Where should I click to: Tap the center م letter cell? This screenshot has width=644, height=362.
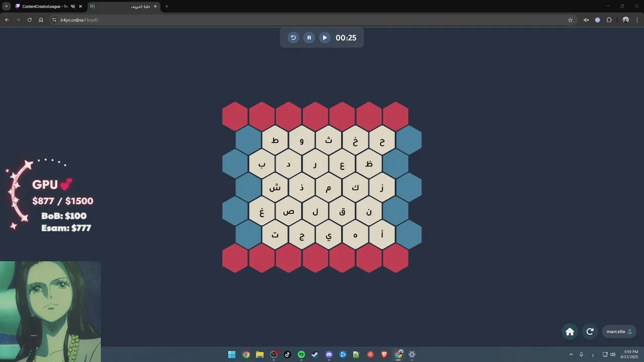329,188
